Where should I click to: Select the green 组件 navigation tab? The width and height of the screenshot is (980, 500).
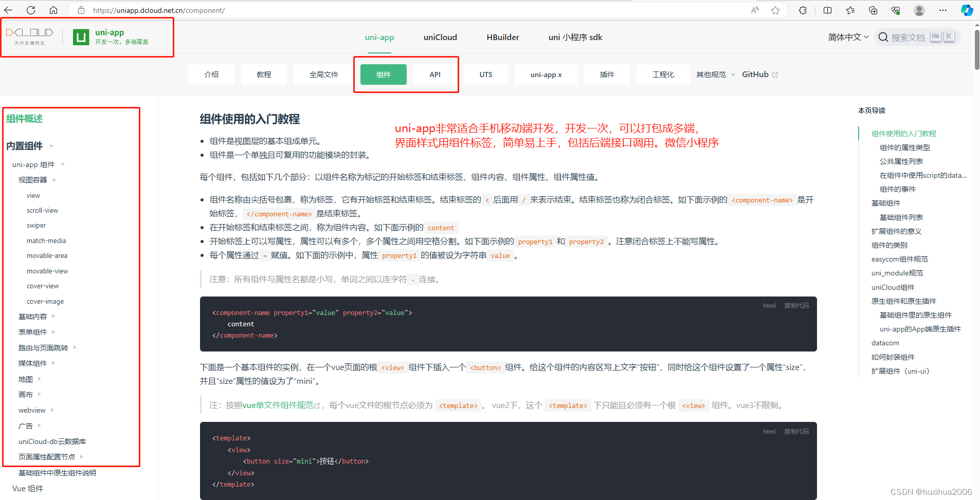click(x=384, y=75)
